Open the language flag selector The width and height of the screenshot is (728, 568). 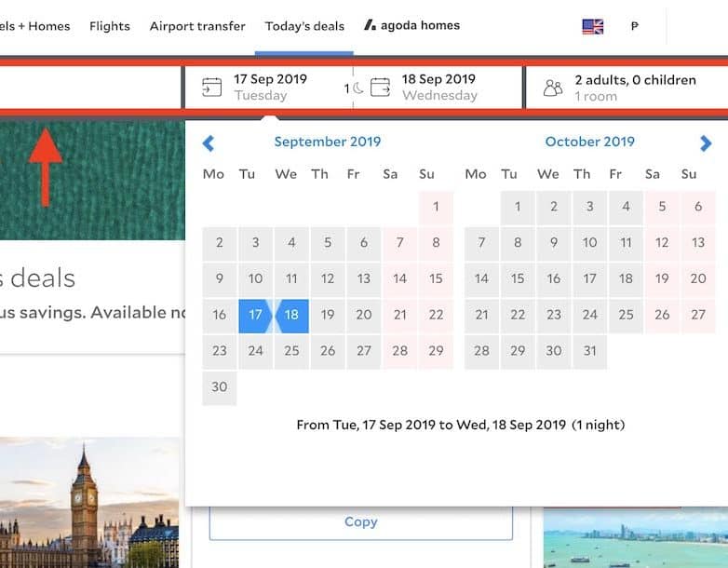click(x=593, y=27)
